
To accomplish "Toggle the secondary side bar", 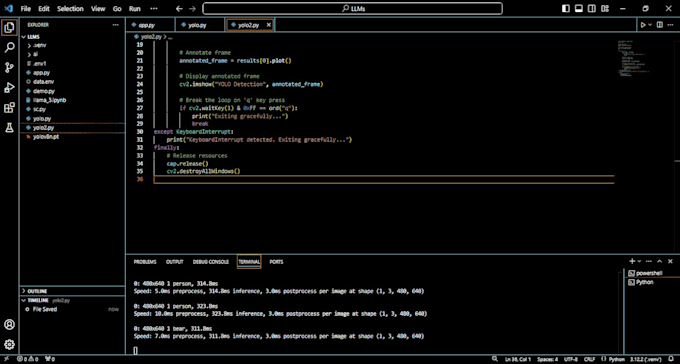I will coord(592,9).
